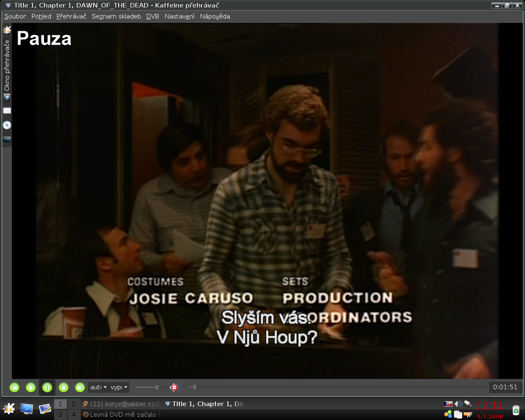The height and width of the screenshot is (420, 525).
Task: Stop playback with the stop button
Action: (64, 387)
